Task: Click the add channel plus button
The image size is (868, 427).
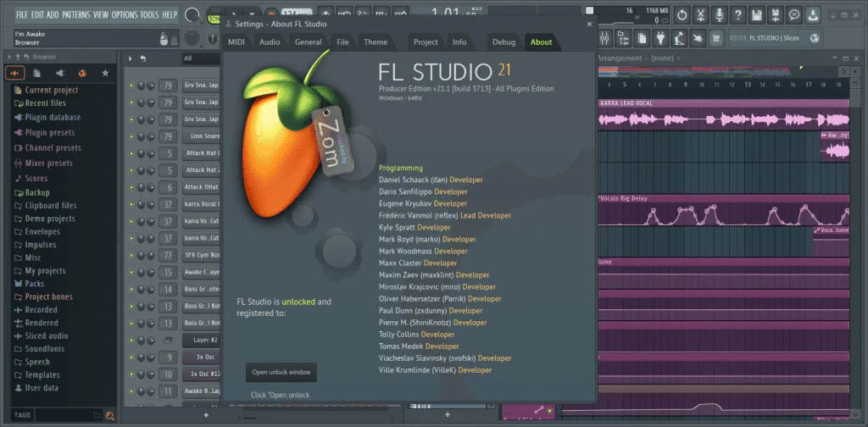Action: 206,415
